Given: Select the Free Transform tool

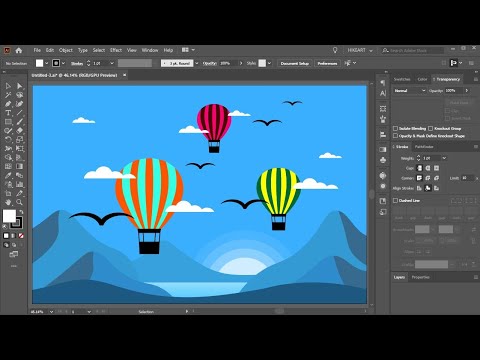Looking at the screenshot, I should click(19, 148).
